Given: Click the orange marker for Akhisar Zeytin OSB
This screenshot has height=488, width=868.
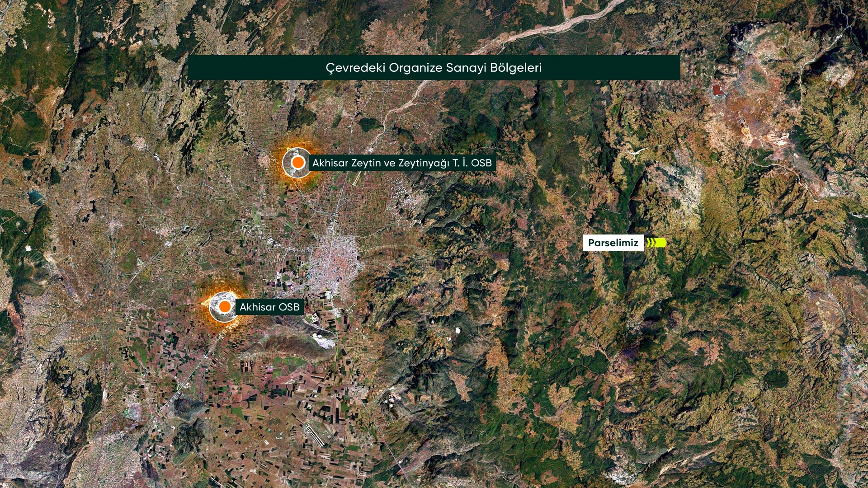Looking at the screenshot, I should (x=297, y=163).
